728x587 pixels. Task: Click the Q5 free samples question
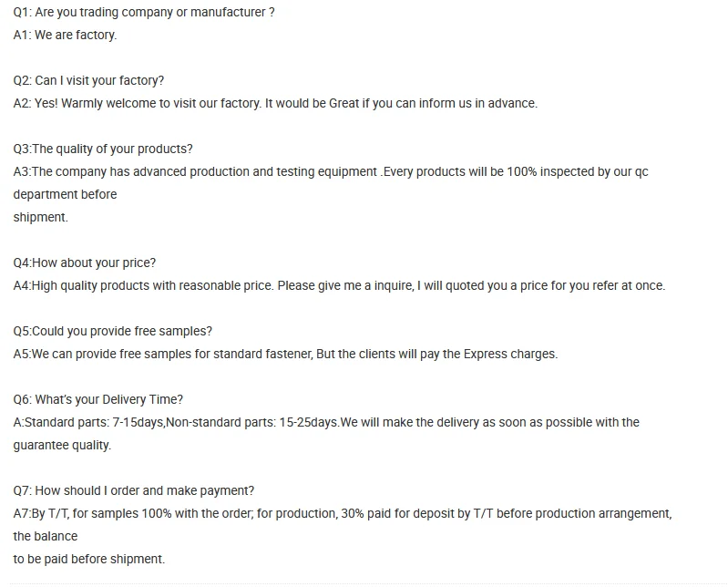pyautogui.click(x=113, y=331)
